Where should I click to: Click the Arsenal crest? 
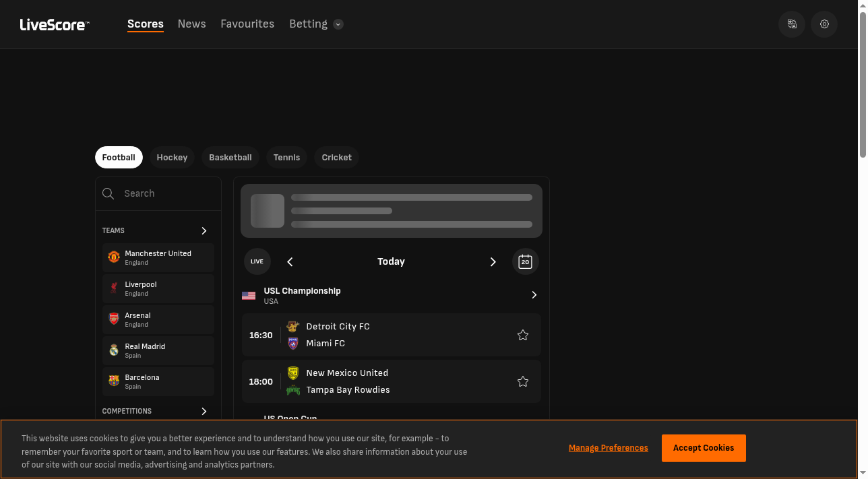[114, 319]
